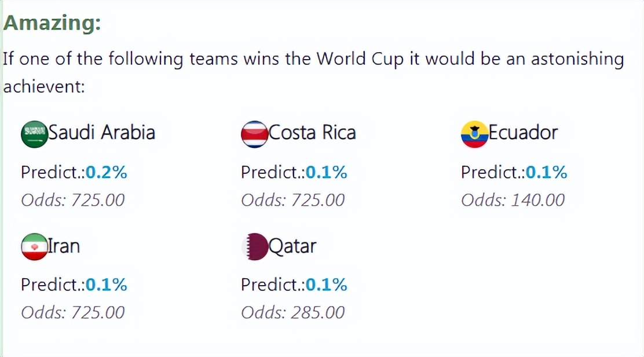Viewport: 644px width, 357px height.
Task: Click the Ecuador flag icon
Action: (474, 134)
